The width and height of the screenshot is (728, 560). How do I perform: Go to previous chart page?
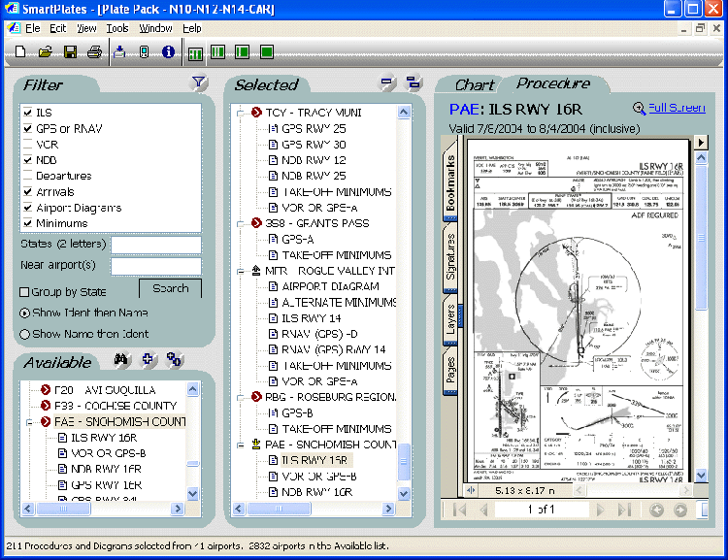483,510
